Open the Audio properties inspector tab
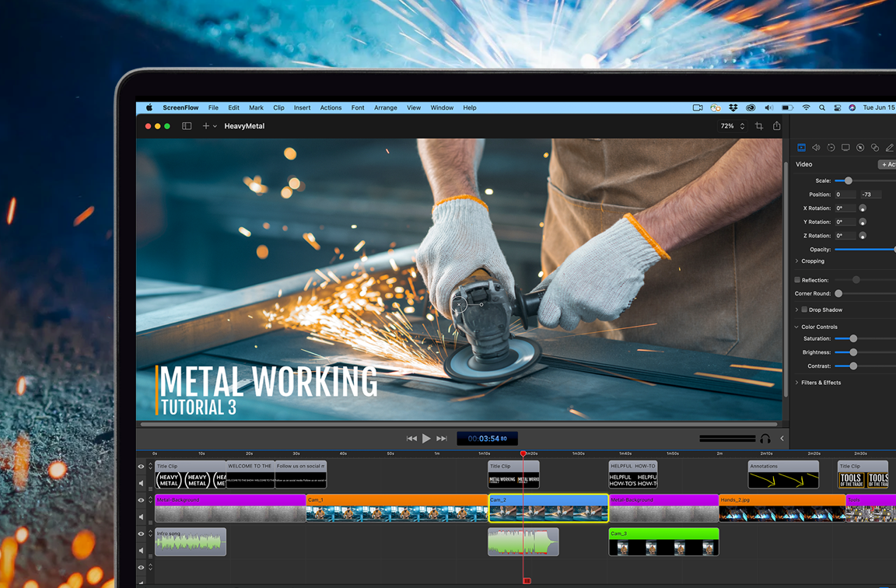This screenshot has width=896, height=588. tap(816, 148)
